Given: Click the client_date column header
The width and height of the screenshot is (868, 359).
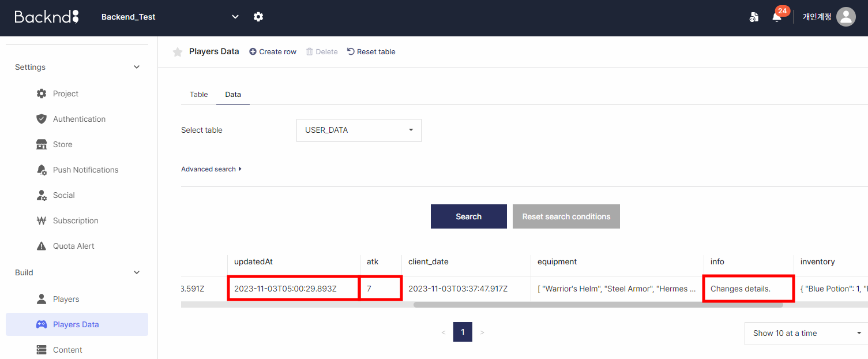Looking at the screenshot, I should pos(466,262).
